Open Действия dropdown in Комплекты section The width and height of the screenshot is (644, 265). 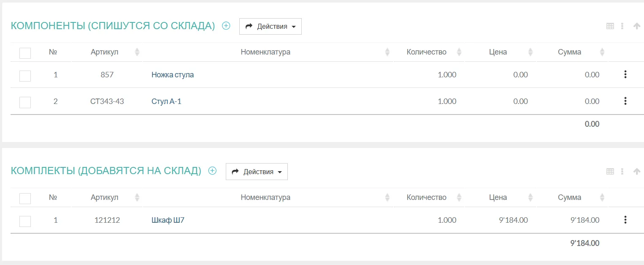[257, 172]
